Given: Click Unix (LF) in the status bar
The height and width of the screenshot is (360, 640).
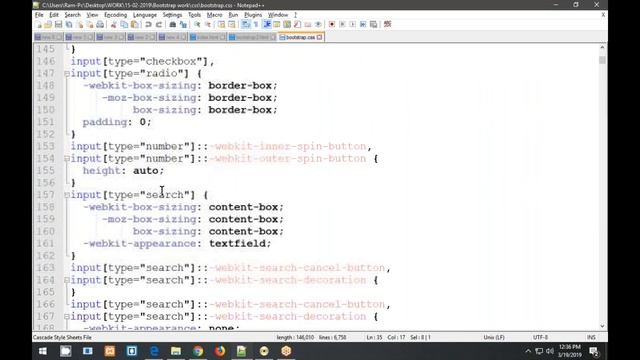Looking at the screenshot, I should tap(494, 338).
